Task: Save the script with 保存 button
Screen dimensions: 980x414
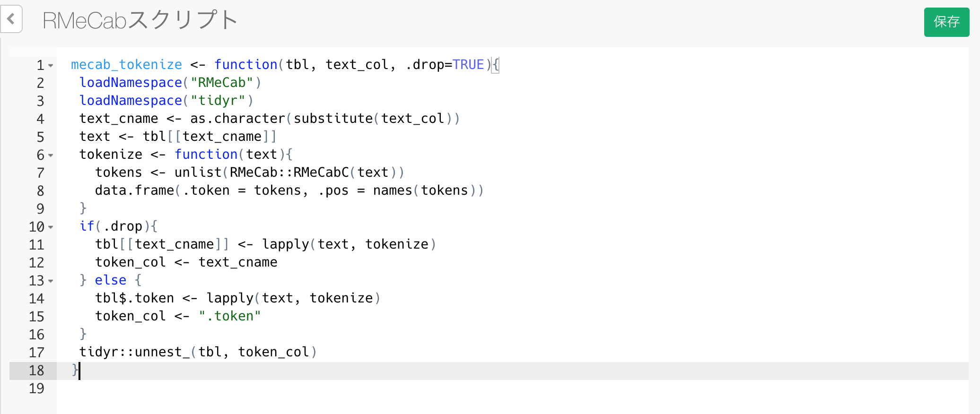Action: (946, 22)
